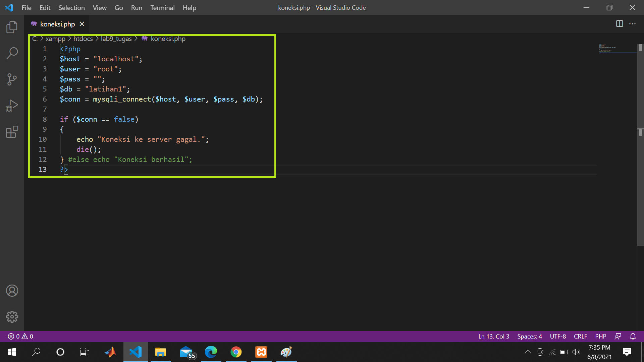Open the More Actions ellipsis menu
644x362 pixels.
[x=632, y=24]
